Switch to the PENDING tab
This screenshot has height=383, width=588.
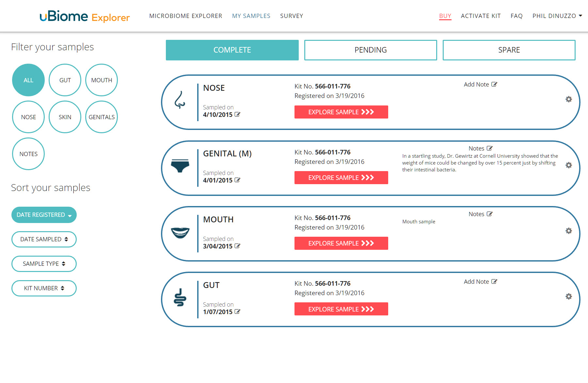pyautogui.click(x=370, y=50)
